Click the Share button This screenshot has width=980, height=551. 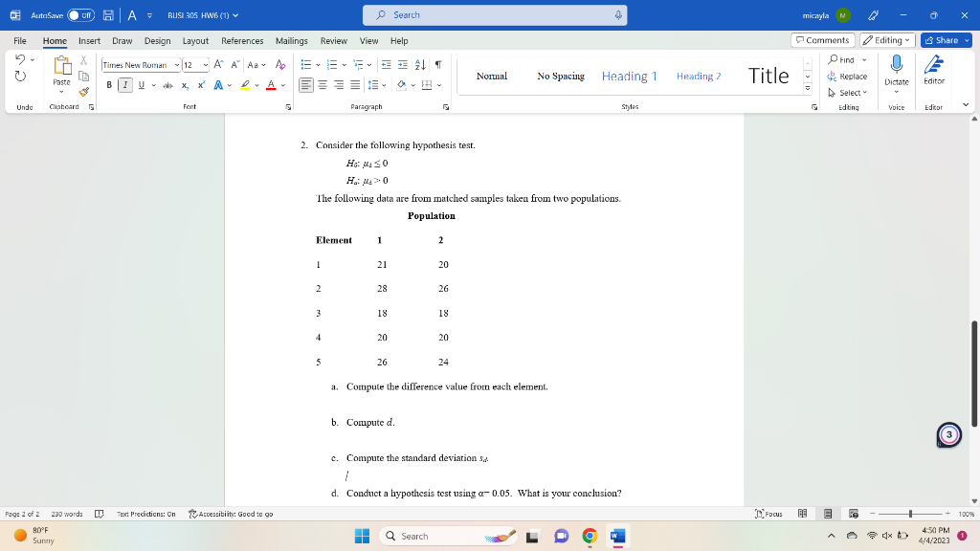point(947,40)
